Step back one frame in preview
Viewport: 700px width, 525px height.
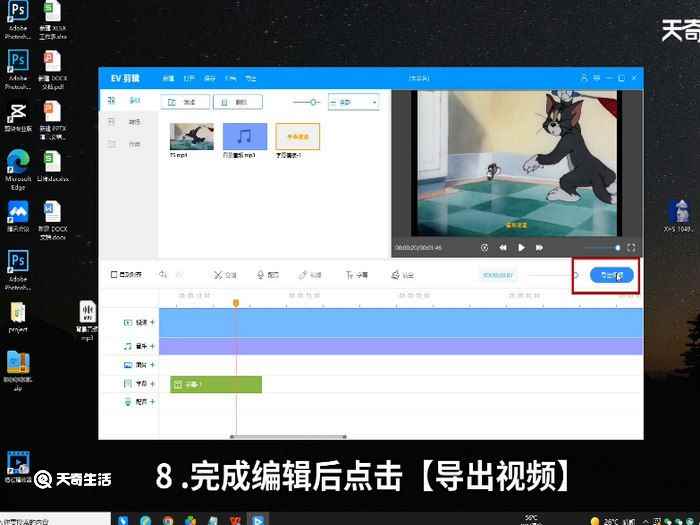point(503,247)
